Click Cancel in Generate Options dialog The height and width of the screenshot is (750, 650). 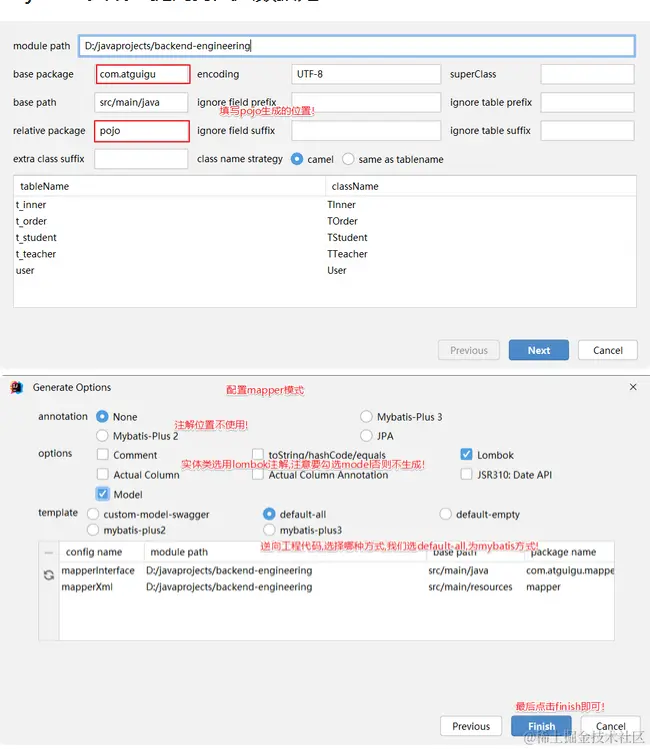click(x=610, y=726)
